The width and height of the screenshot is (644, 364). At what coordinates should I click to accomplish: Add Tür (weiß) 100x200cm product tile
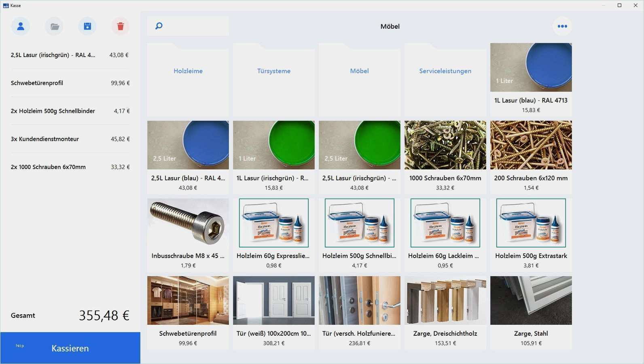tap(274, 313)
